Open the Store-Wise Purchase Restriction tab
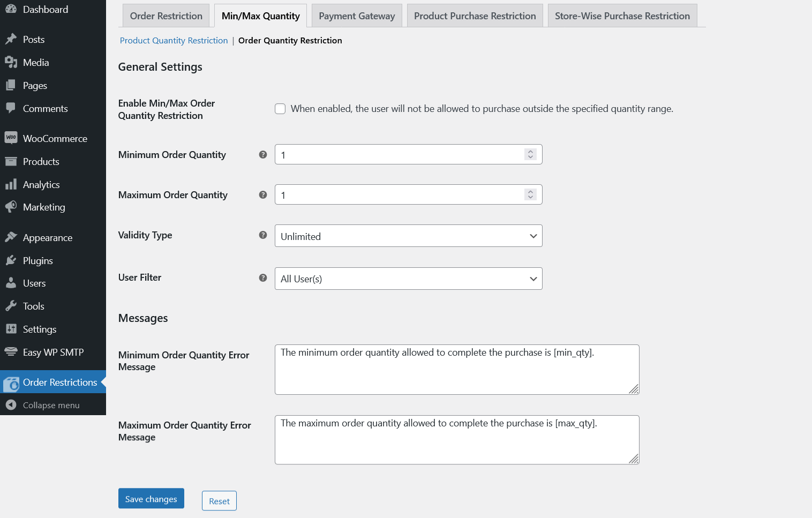Viewport: 812px width, 518px height. click(x=622, y=16)
